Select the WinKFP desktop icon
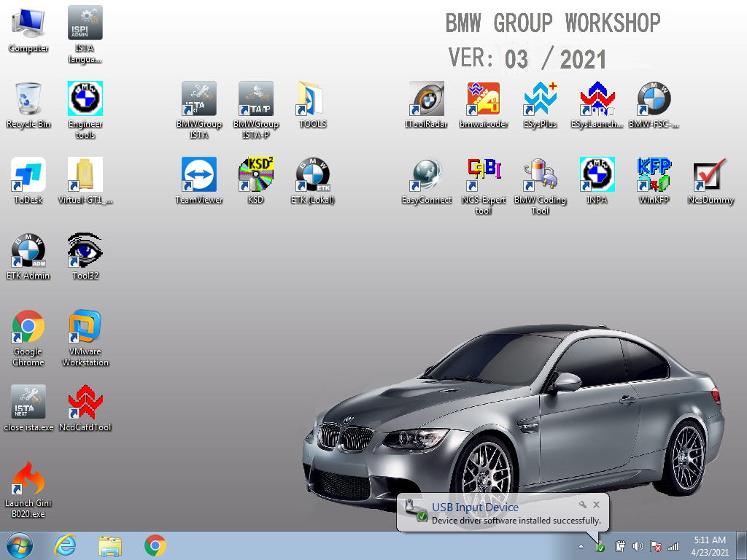The image size is (747, 560). click(x=654, y=175)
